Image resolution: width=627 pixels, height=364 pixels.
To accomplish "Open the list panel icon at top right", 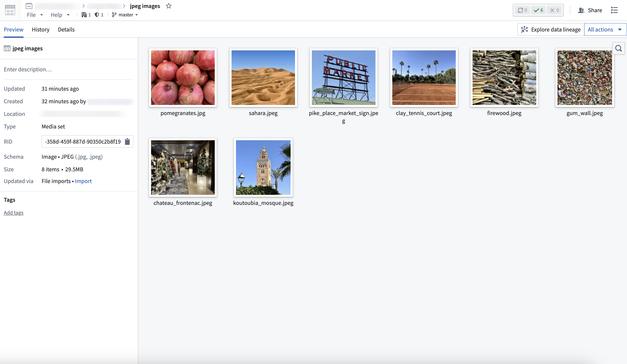I will coord(614,10).
